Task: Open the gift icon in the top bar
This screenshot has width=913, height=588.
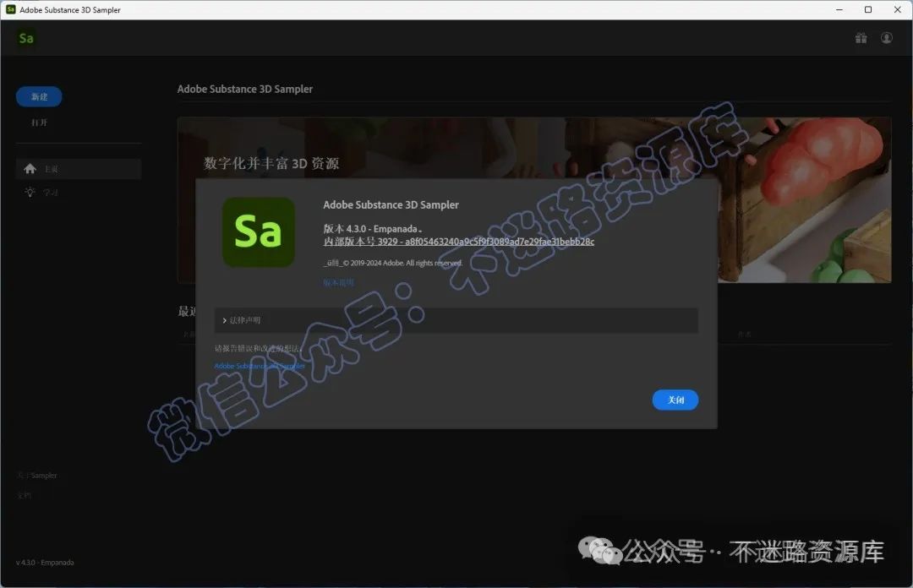Action: 861,38
